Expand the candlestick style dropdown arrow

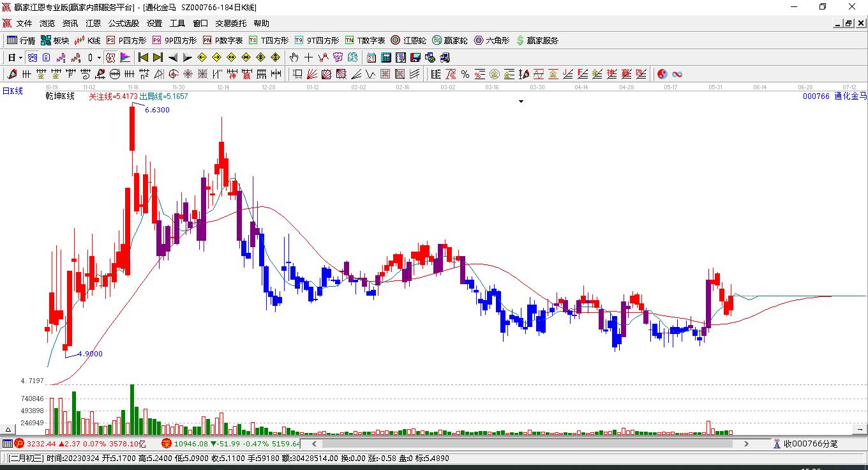tap(99, 57)
